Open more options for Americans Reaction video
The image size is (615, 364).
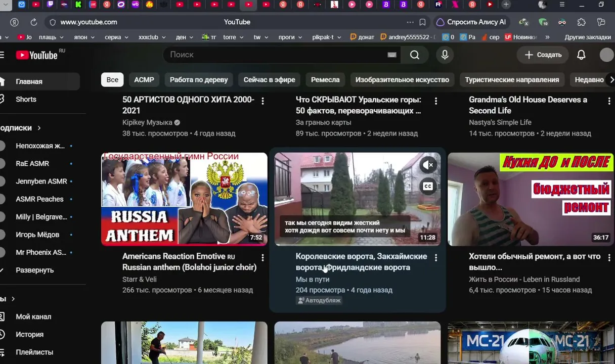point(262,258)
